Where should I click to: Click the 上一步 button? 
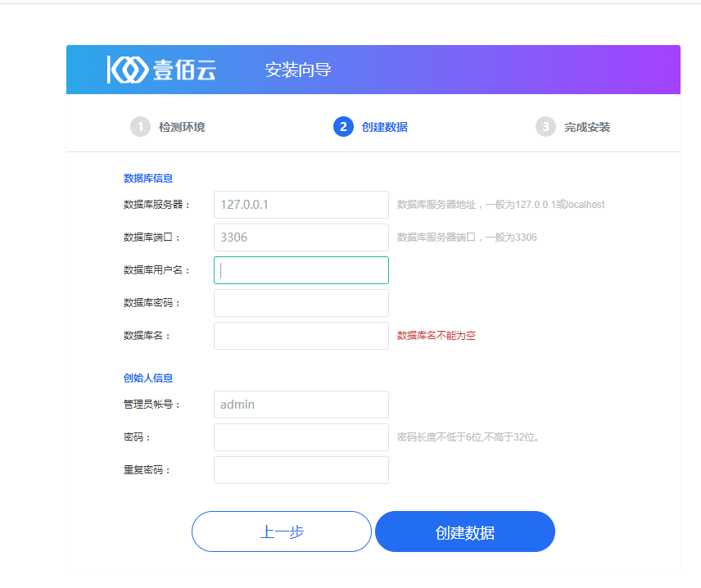point(282,531)
